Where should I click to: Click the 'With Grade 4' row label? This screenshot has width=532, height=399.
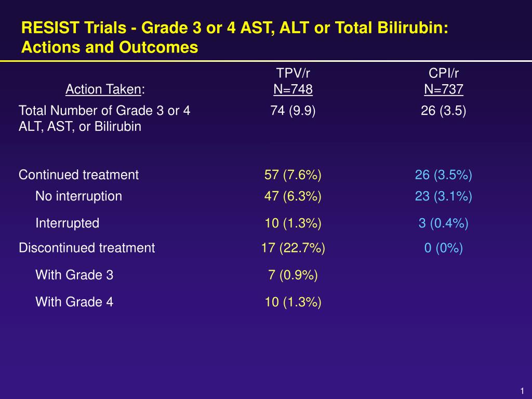(x=74, y=302)
